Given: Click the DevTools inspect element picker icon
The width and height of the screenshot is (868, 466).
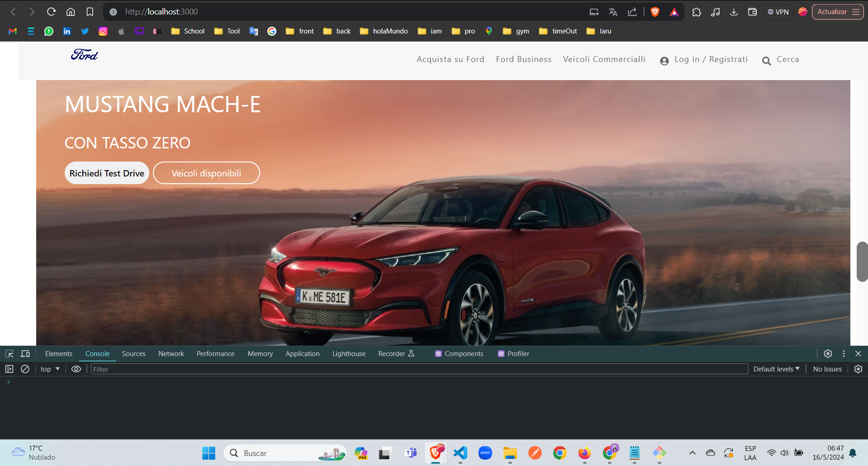Looking at the screenshot, I should (9, 354).
